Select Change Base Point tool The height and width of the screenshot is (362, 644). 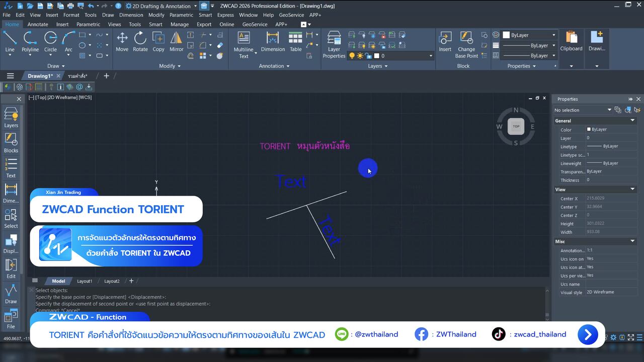click(466, 44)
